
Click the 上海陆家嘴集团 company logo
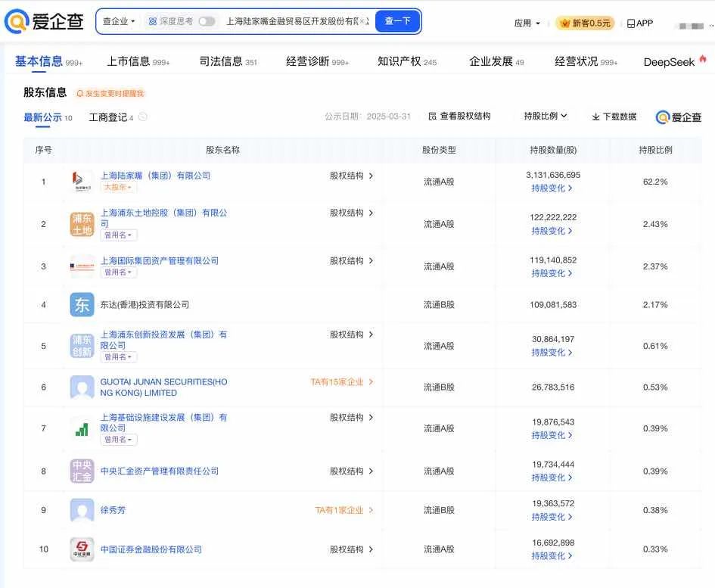[82, 182]
